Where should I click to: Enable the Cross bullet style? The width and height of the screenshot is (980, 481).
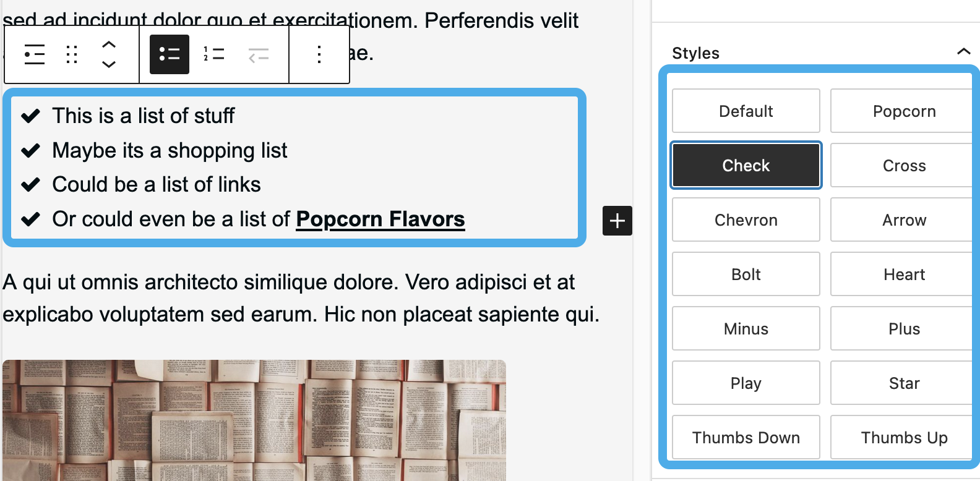pyautogui.click(x=904, y=165)
